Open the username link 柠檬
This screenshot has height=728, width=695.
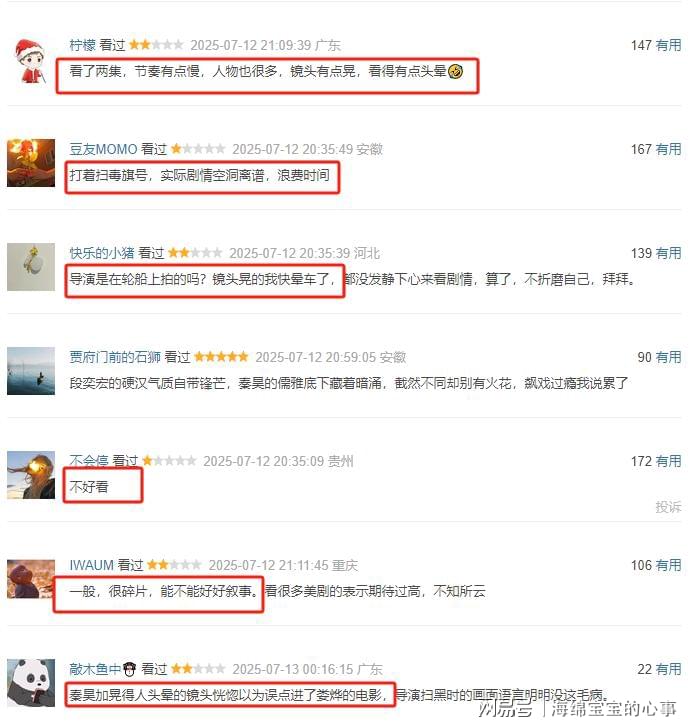83,45
